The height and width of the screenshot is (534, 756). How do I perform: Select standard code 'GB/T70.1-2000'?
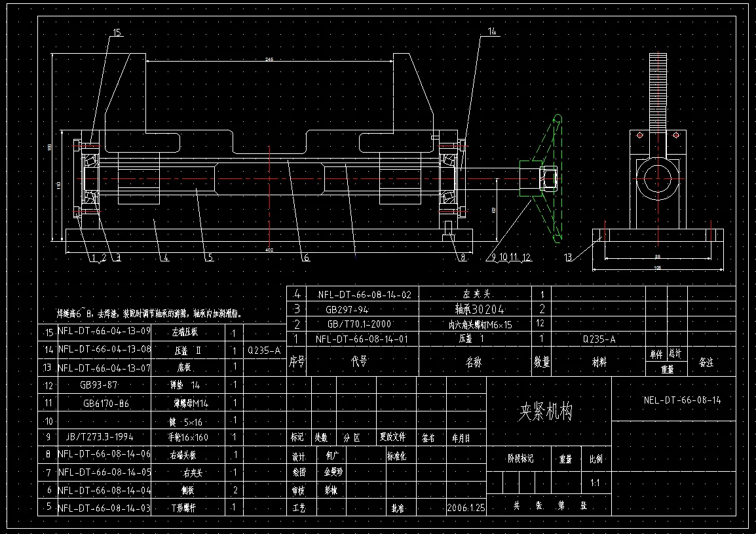coord(359,324)
